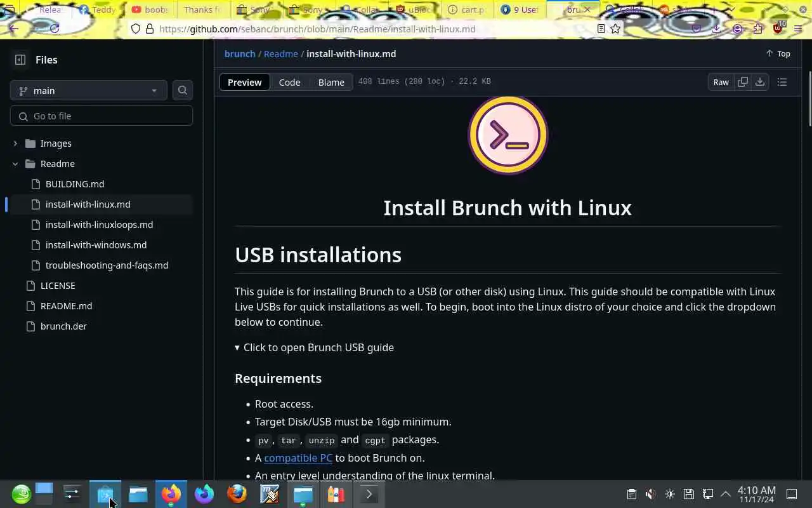Open troubleshooting-and-faqs.md in file tree
The image size is (812, 508).
coord(107,265)
